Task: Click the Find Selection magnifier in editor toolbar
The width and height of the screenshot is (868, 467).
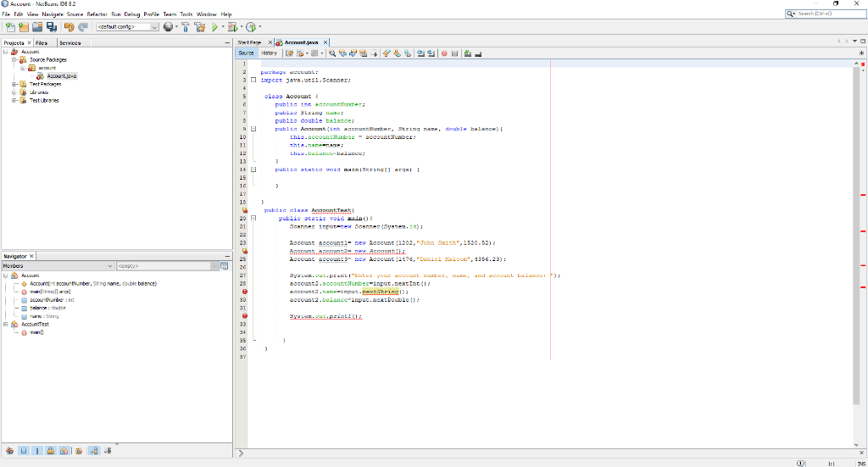Action: pyautogui.click(x=332, y=53)
